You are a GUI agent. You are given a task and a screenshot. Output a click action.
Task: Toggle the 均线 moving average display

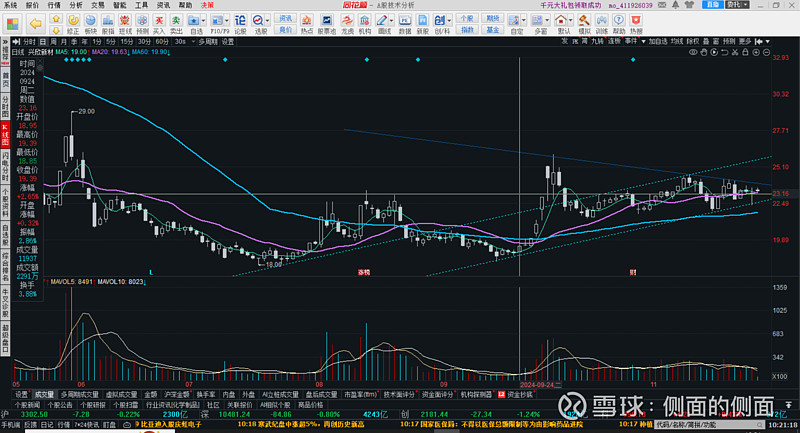click(x=677, y=41)
